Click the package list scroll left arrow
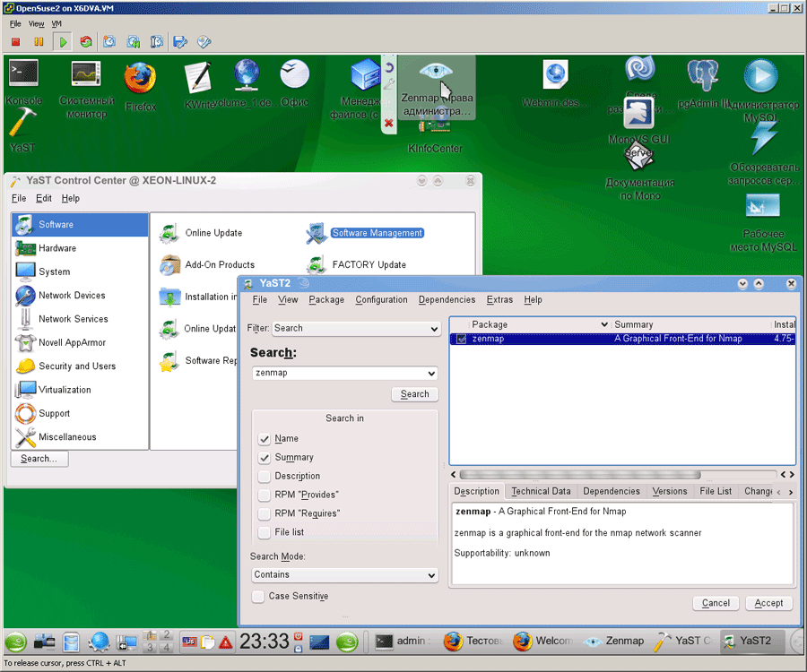The width and height of the screenshot is (807, 672). tap(454, 475)
